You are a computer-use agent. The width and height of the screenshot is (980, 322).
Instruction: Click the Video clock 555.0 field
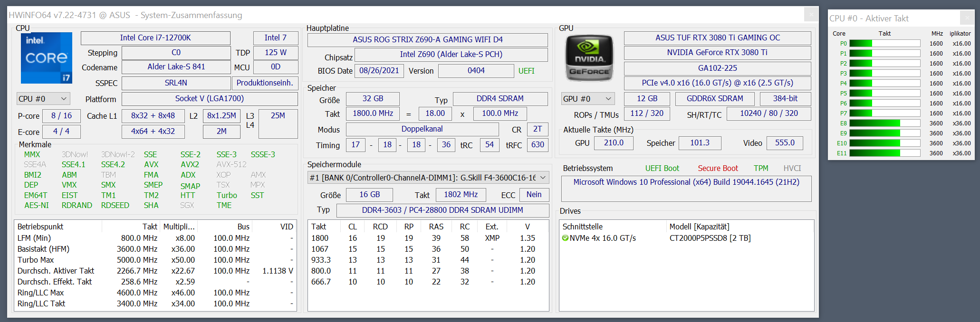[785, 143]
